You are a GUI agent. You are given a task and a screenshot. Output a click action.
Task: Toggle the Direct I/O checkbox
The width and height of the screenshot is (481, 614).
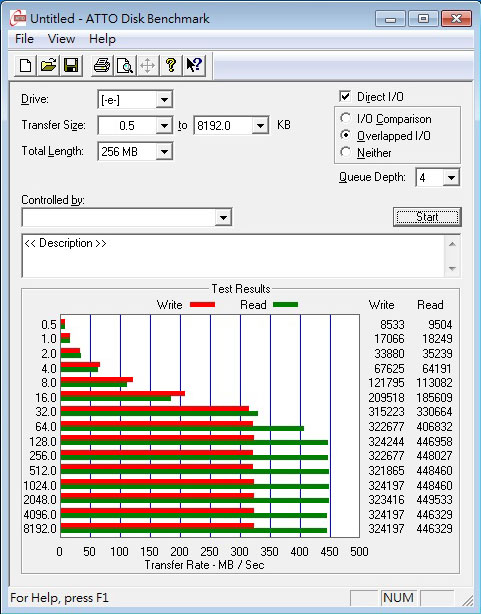click(x=345, y=96)
